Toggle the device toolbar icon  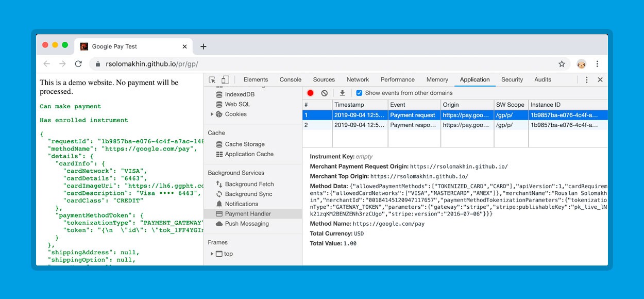pyautogui.click(x=225, y=80)
